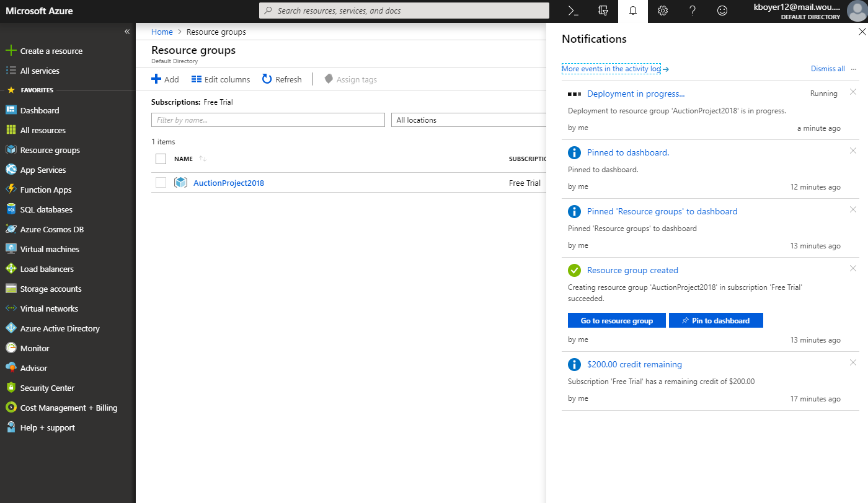Click the Storage accounts icon
Image resolution: width=868 pixels, height=503 pixels.
point(11,289)
